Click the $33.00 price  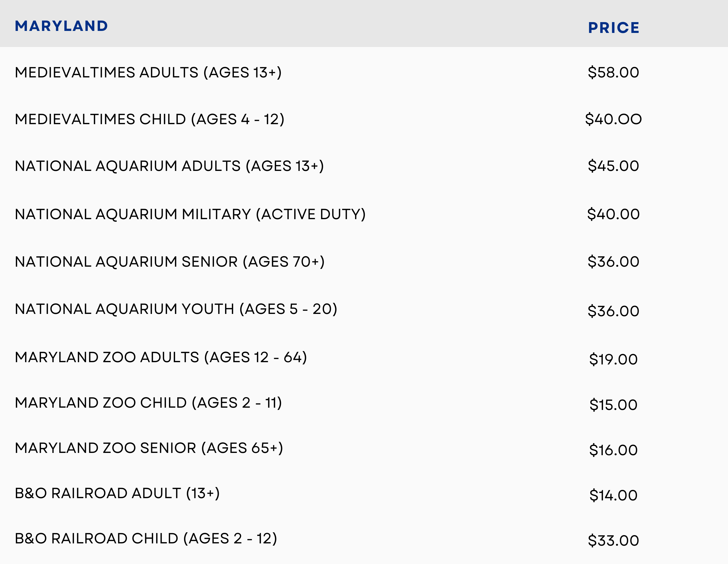(x=613, y=540)
